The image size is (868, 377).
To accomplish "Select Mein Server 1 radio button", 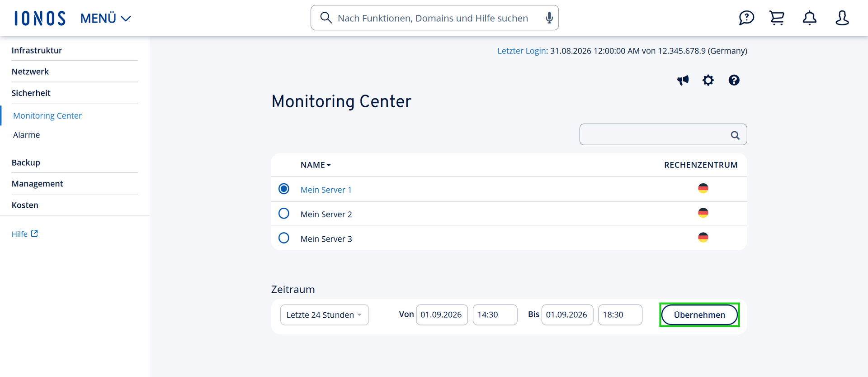I will pos(284,189).
